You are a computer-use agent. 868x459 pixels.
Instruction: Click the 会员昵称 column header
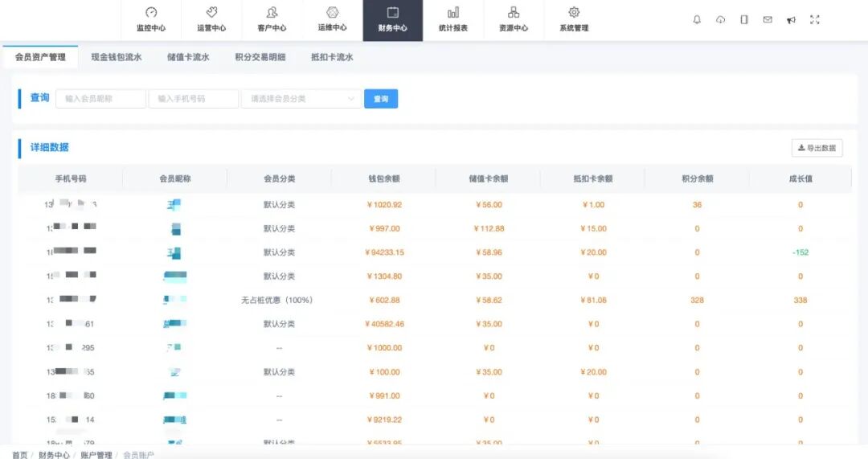coord(175,178)
